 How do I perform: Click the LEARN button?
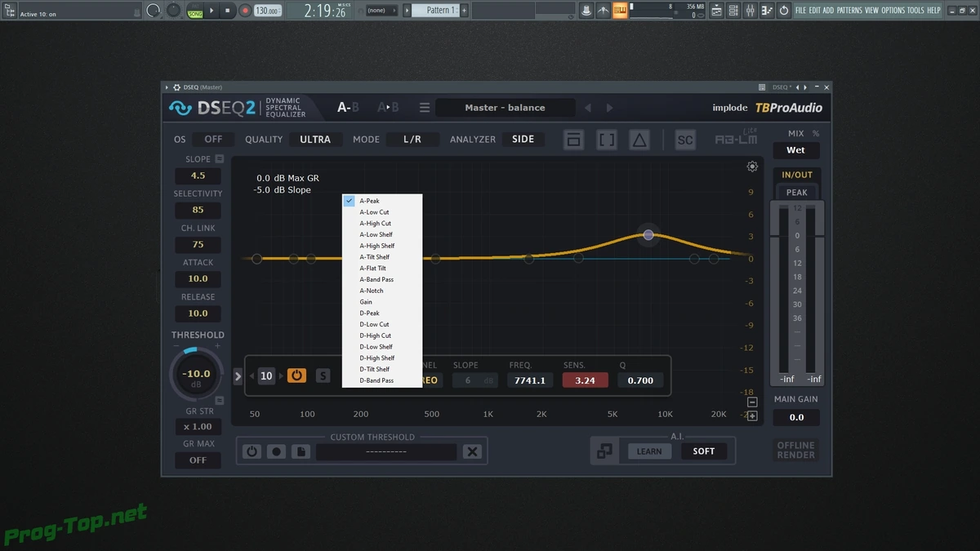click(649, 451)
